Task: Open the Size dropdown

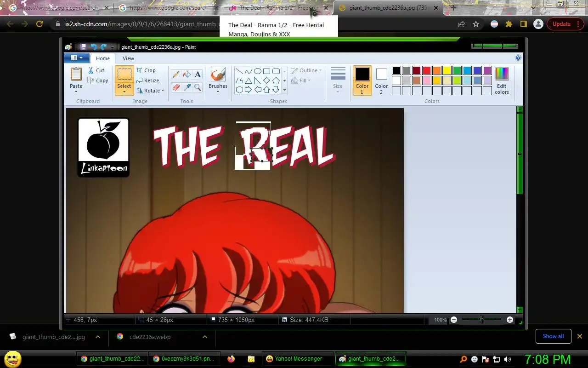Action: pos(338,80)
